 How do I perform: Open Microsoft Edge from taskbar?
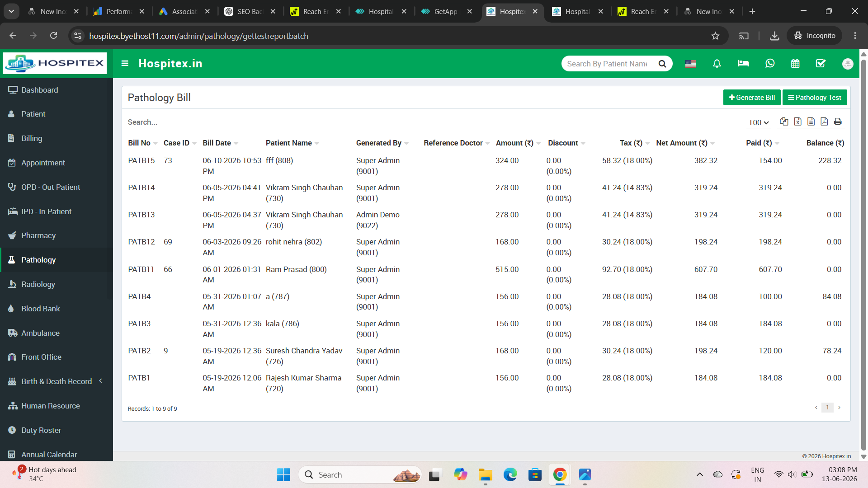[x=510, y=475]
